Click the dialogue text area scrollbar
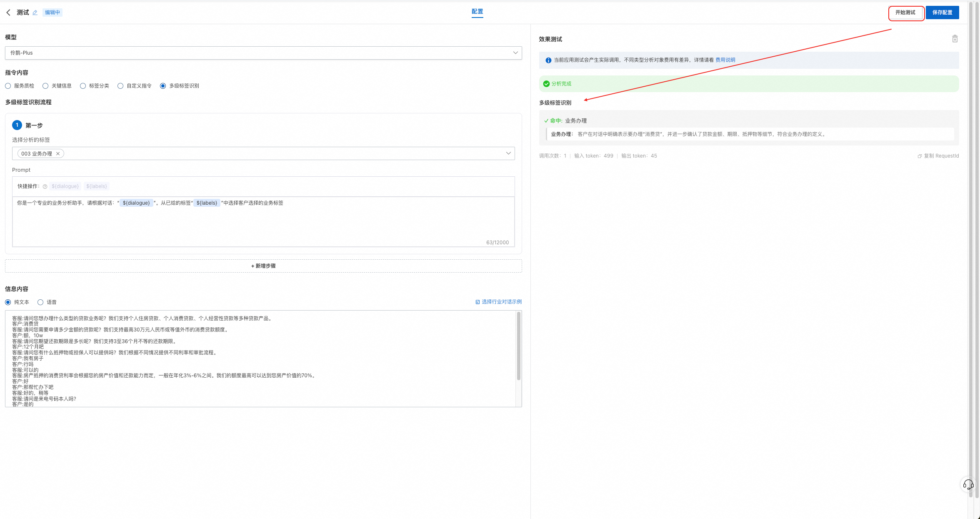980x519 pixels. coord(519,346)
